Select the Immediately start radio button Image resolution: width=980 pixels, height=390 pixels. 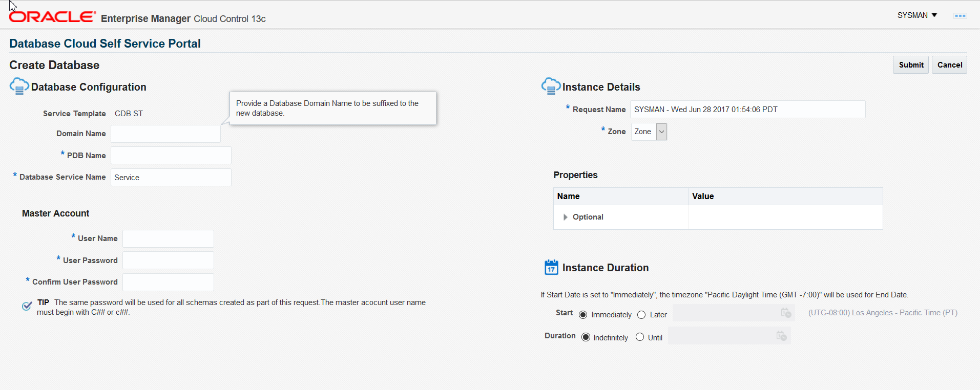coord(583,315)
